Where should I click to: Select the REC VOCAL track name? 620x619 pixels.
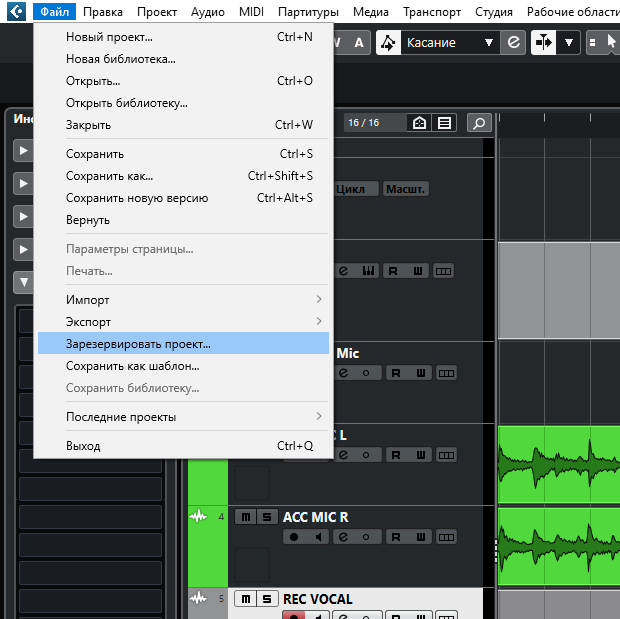pyautogui.click(x=318, y=599)
